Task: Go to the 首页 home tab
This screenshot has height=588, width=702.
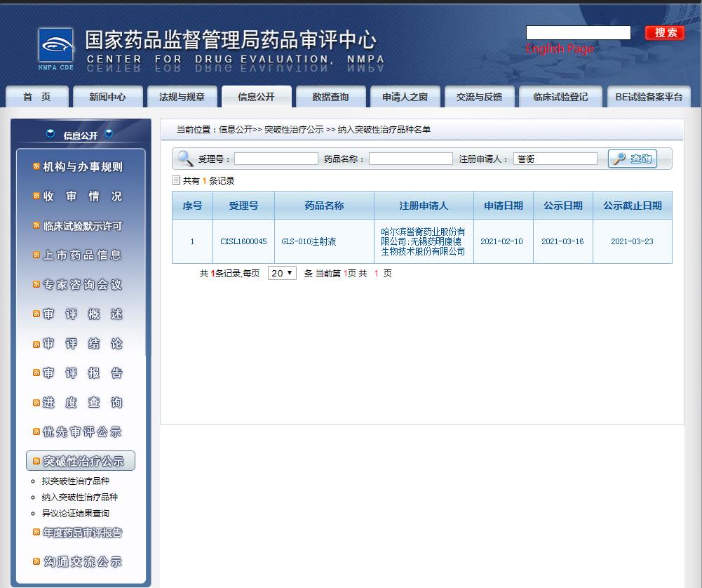Action: [x=37, y=98]
